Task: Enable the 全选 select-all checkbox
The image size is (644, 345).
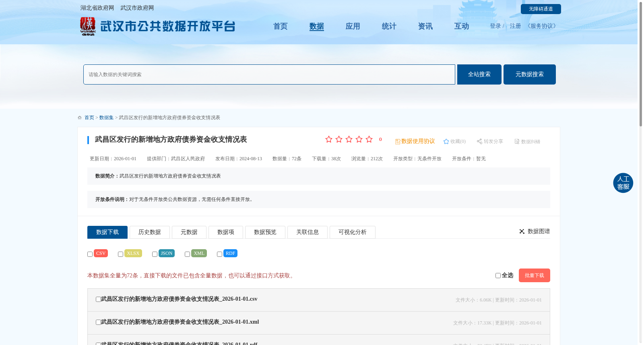Action: 498,275
